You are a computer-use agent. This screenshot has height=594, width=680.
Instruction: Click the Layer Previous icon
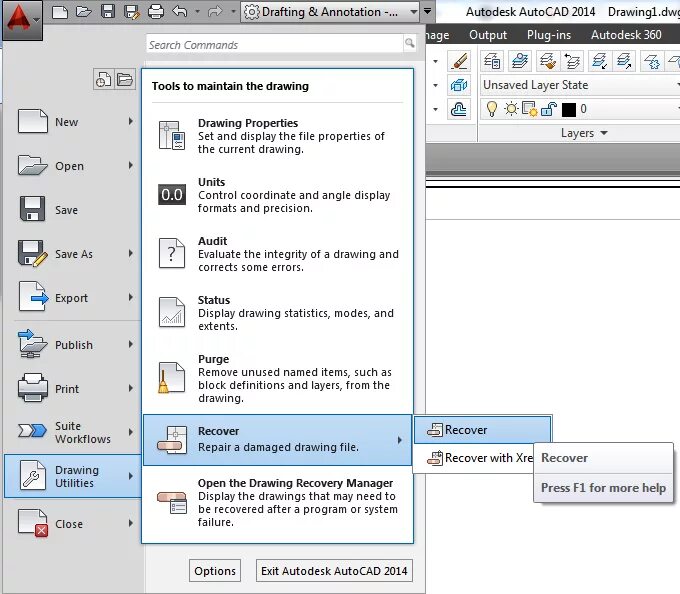pyautogui.click(x=572, y=61)
